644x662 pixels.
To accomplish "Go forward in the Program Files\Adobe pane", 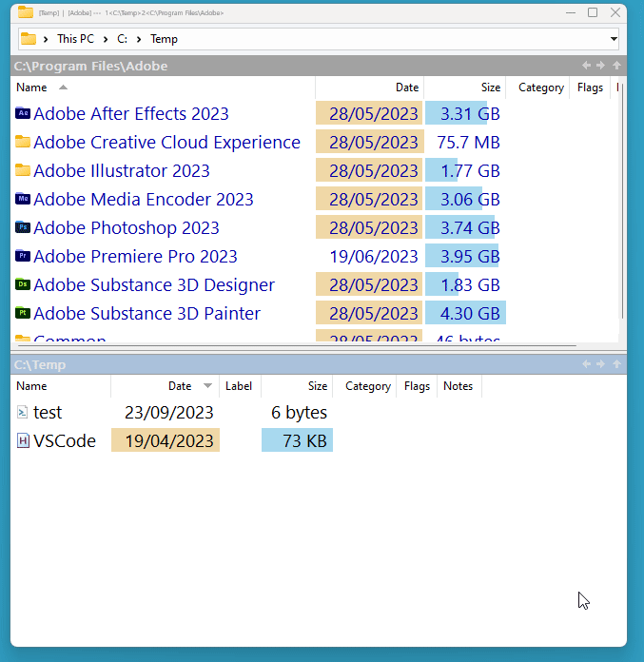I will (x=600, y=66).
